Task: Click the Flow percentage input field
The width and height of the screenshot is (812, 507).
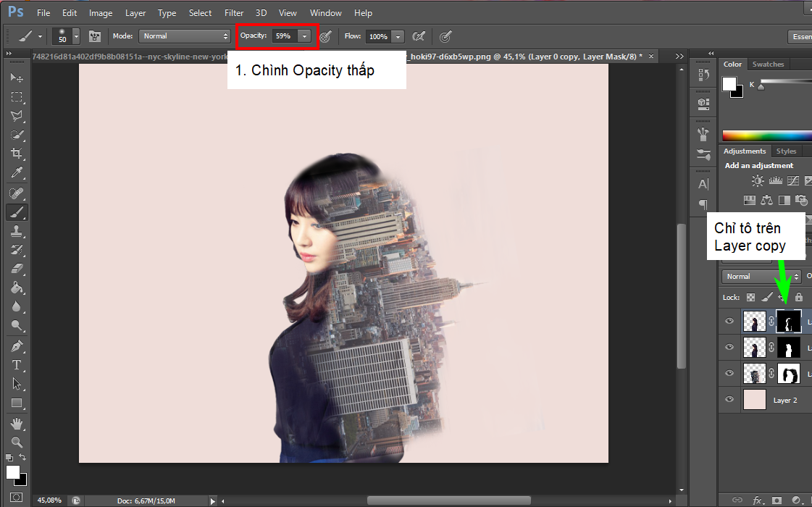Action: pos(377,36)
